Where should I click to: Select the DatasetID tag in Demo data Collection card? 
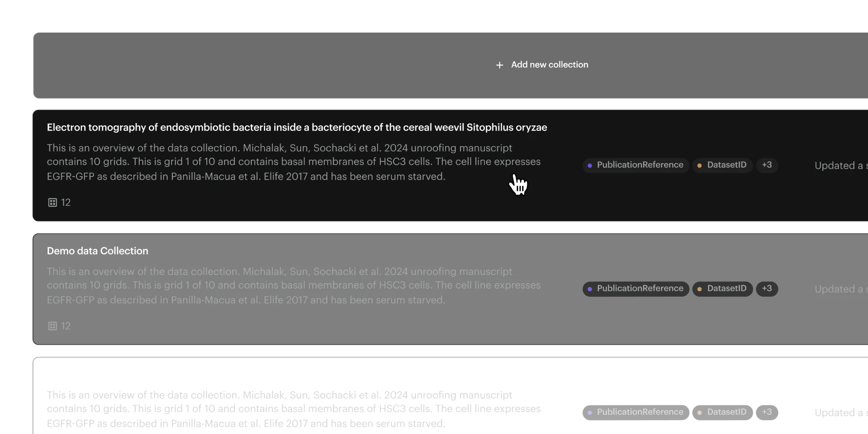[723, 289]
